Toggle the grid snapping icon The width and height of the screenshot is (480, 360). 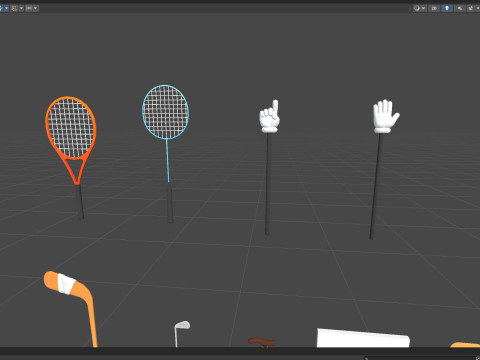coord(14,8)
